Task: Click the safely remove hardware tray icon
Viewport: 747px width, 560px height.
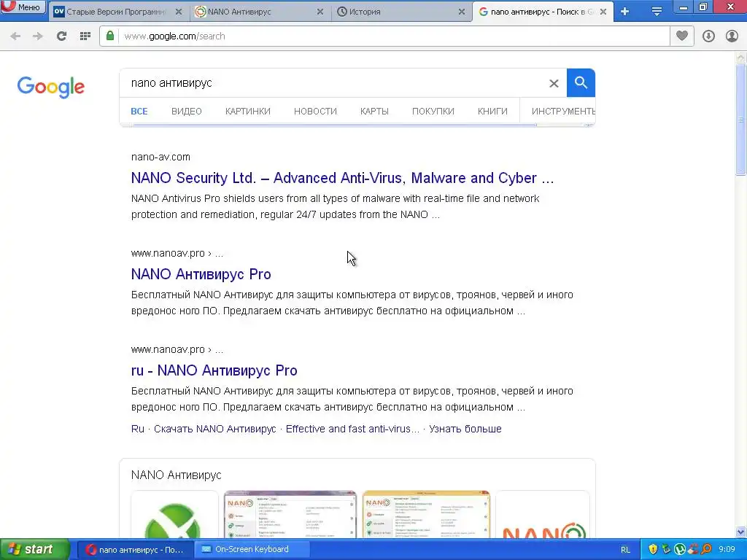Action: click(x=667, y=550)
